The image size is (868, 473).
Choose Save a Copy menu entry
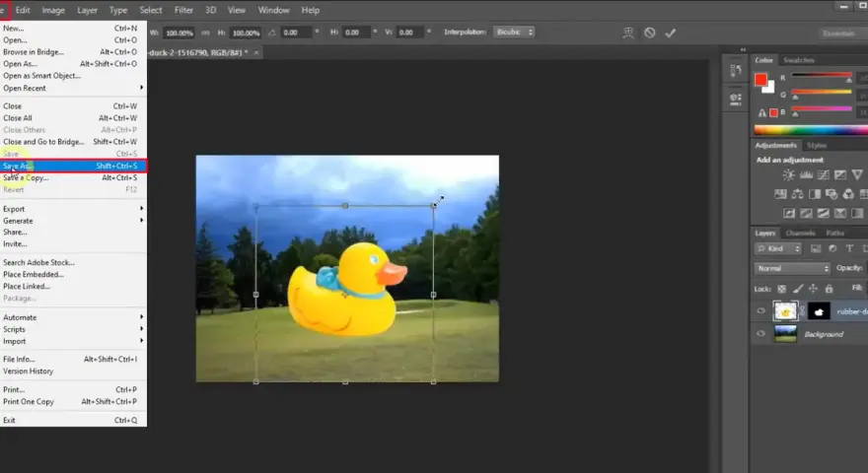pyautogui.click(x=73, y=178)
